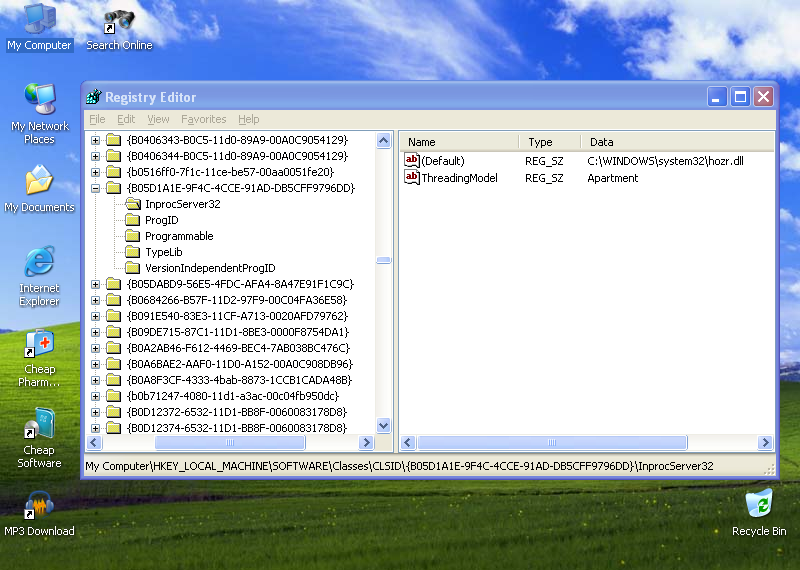Click folder icon of {B05DABD9-56E5-4FDC-AFA4-8A47E91F1C9C}
The width and height of the screenshot is (800, 570).
tap(113, 284)
